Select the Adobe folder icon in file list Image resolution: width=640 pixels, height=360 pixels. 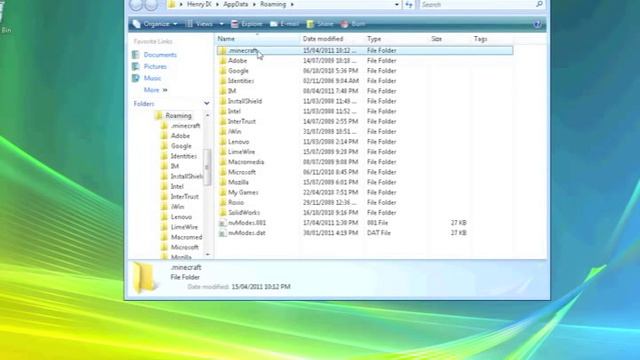(222, 61)
